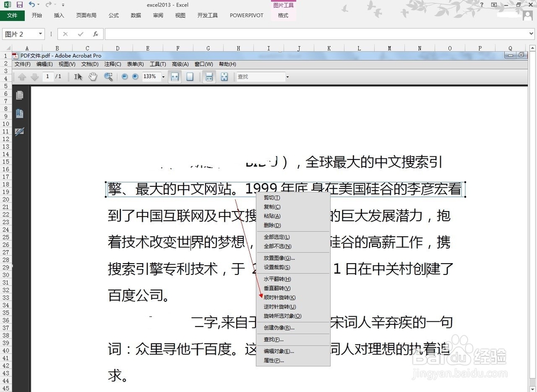Open the 格式 picture tools tab
Image resolution: width=537 pixels, height=392 pixels.
(283, 16)
